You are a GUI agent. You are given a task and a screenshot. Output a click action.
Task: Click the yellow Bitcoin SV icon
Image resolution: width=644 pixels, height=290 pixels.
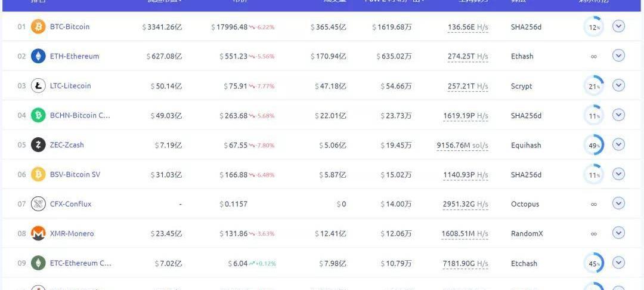tap(38, 175)
